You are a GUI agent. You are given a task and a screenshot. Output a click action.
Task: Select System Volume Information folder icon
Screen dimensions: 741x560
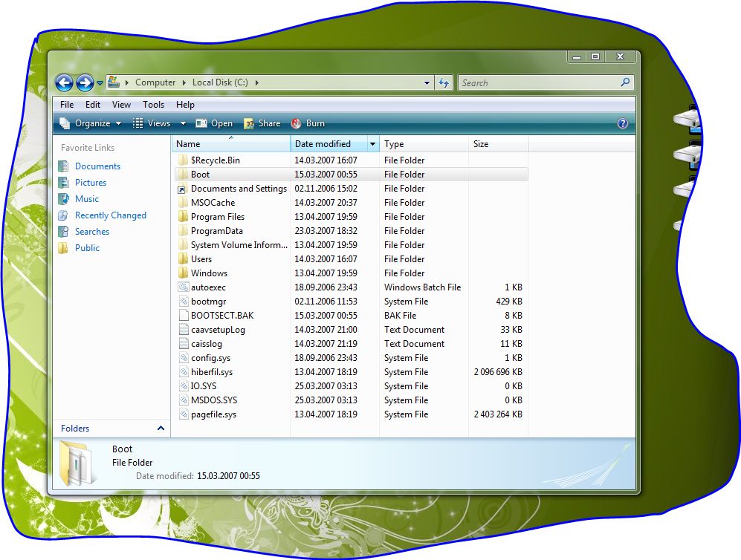click(184, 245)
